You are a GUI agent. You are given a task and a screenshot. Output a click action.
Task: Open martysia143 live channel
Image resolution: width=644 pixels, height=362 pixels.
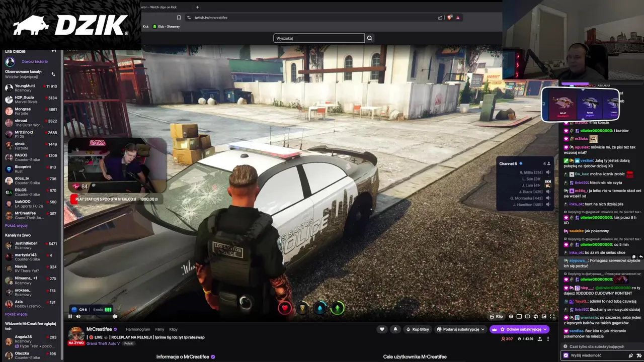point(31,257)
